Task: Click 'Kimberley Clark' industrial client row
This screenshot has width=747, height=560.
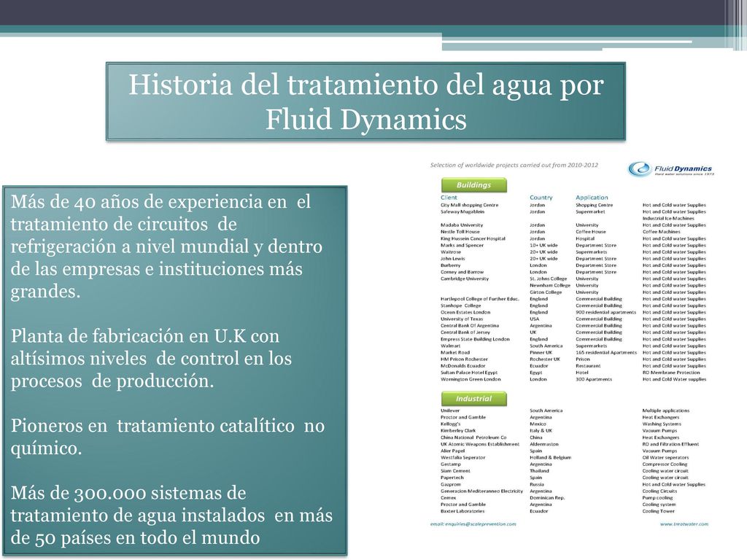Action: (458, 430)
